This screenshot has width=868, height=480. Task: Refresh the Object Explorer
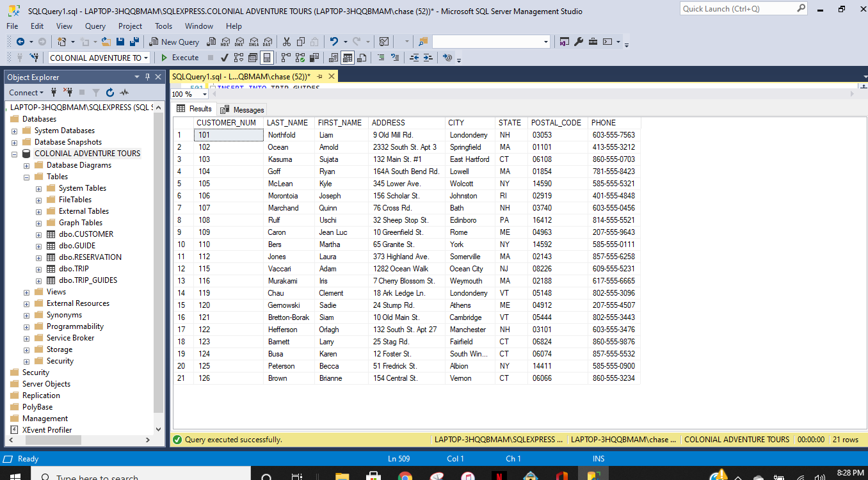[x=109, y=92]
